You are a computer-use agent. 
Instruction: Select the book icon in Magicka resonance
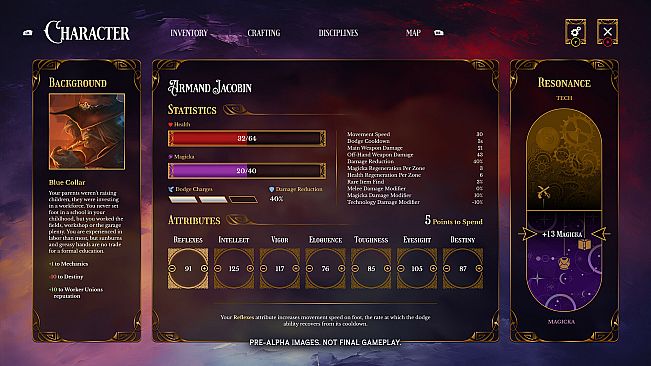coord(584,244)
